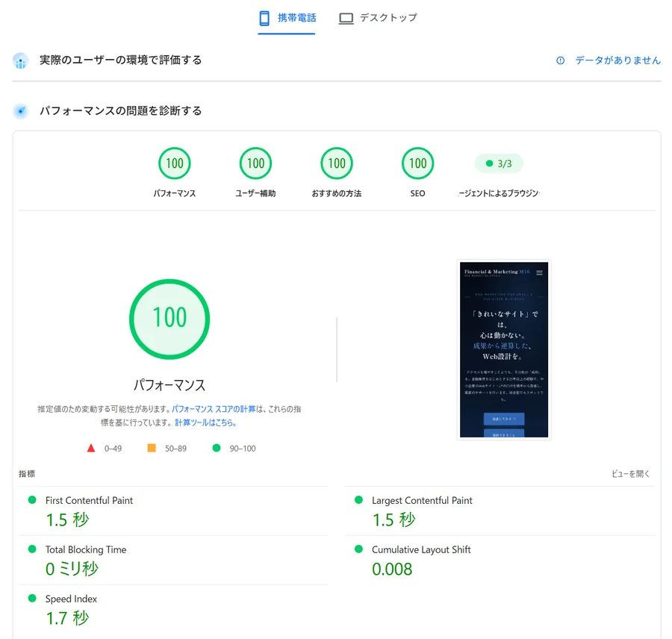Click green status dot beside Total Blocking Time

coord(32,549)
